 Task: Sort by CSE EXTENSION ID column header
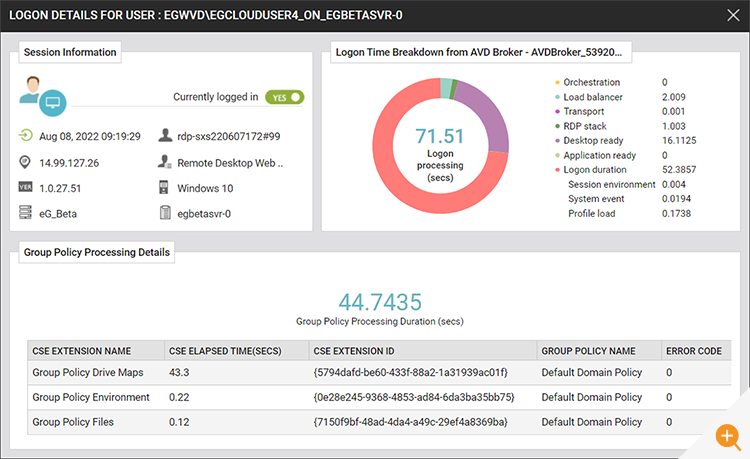pyautogui.click(x=423, y=351)
